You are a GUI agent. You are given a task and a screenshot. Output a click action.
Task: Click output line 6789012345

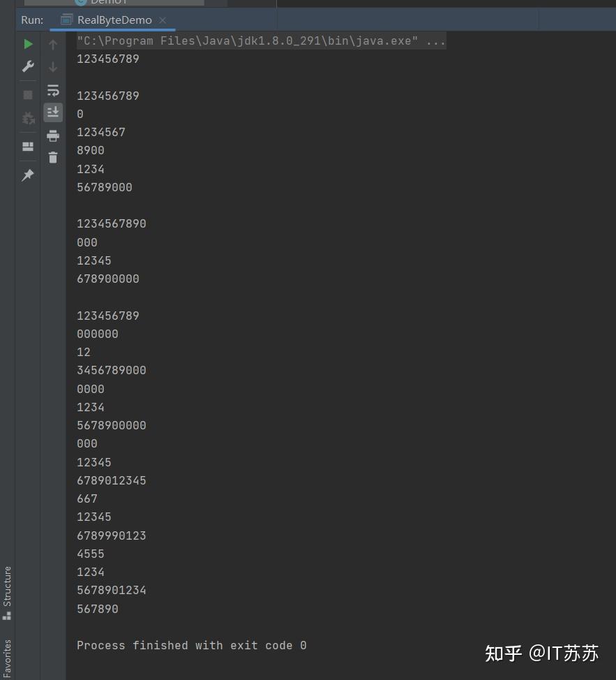click(x=112, y=480)
